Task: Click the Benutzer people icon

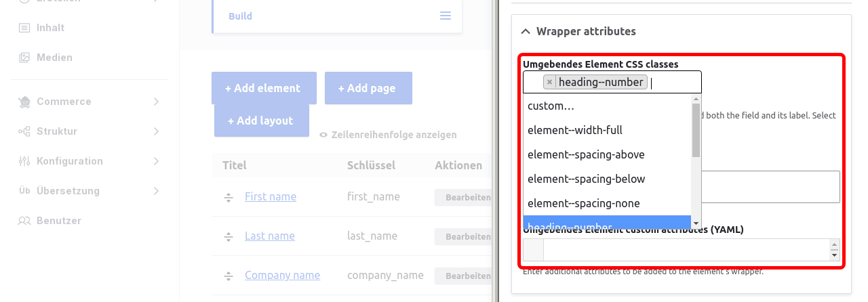Action: tap(24, 221)
